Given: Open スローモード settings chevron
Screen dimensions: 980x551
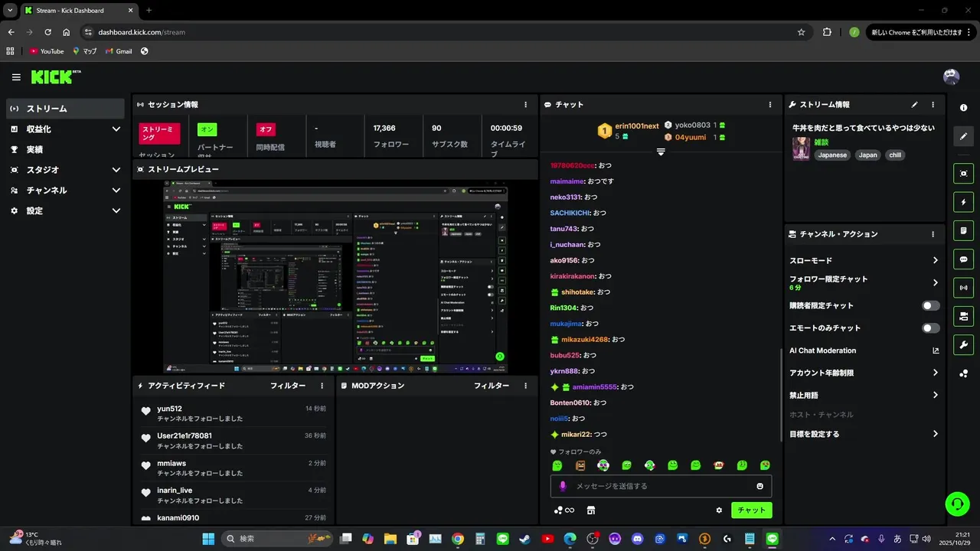Looking at the screenshot, I should [935, 260].
